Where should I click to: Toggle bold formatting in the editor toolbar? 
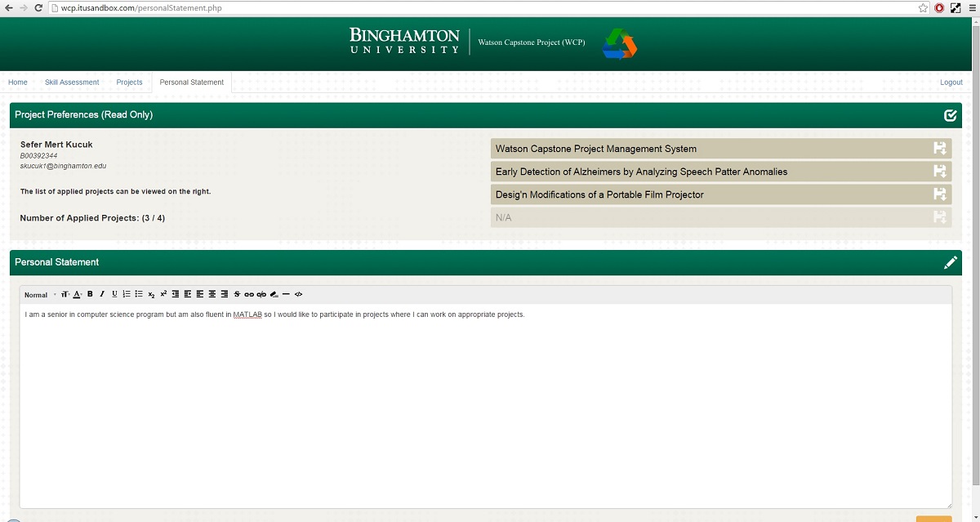tap(90, 294)
